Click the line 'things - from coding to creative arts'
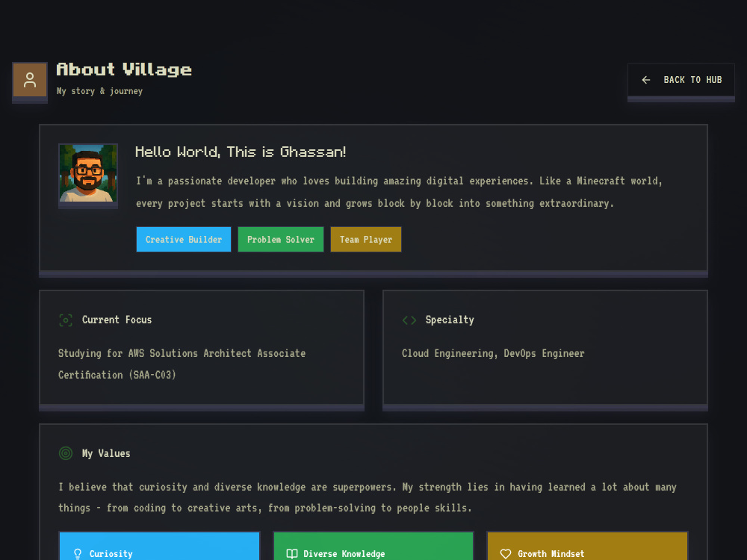Viewport: 747px width, 560px height. (265, 508)
